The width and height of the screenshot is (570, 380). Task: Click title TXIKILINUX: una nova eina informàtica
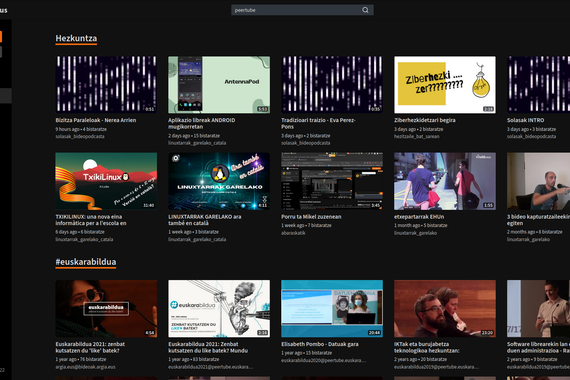point(91,220)
